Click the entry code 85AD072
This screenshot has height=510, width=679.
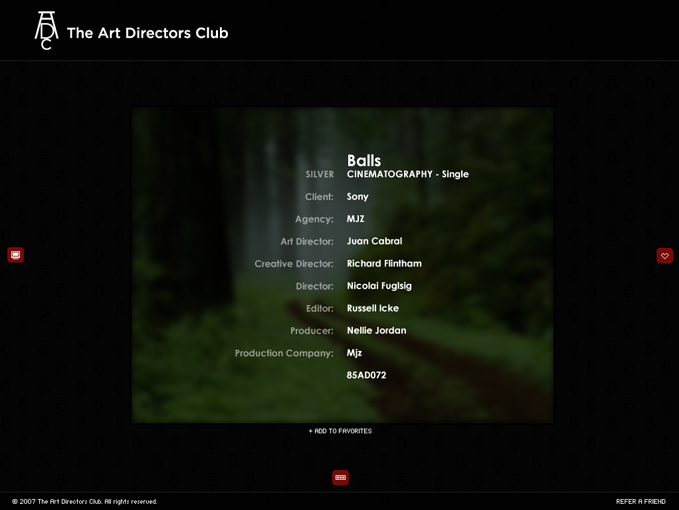(x=366, y=375)
